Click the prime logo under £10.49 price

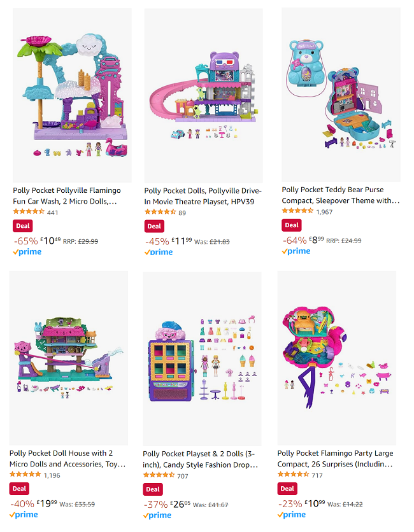(27, 252)
